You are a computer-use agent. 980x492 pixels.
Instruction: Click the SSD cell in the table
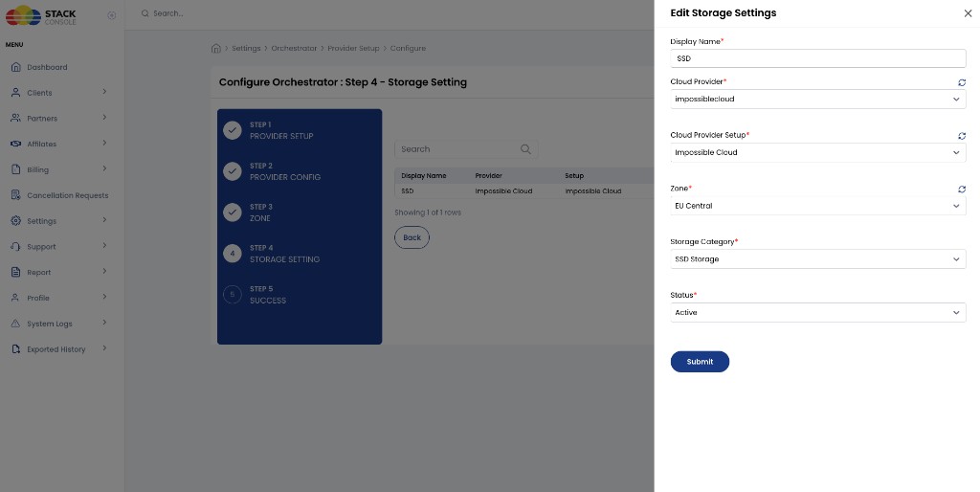pos(408,191)
